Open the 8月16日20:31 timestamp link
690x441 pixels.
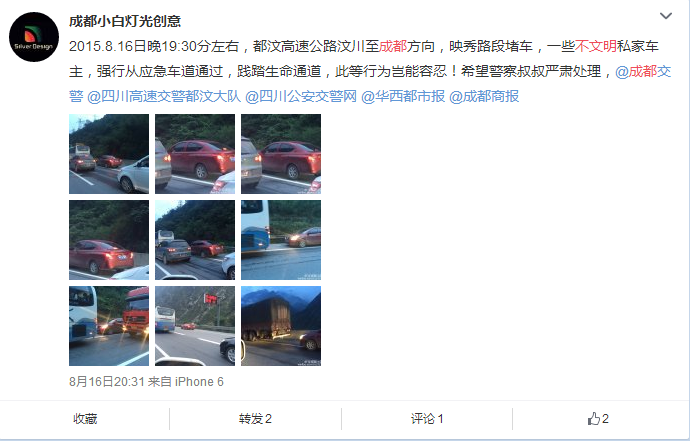pyautogui.click(x=107, y=382)
